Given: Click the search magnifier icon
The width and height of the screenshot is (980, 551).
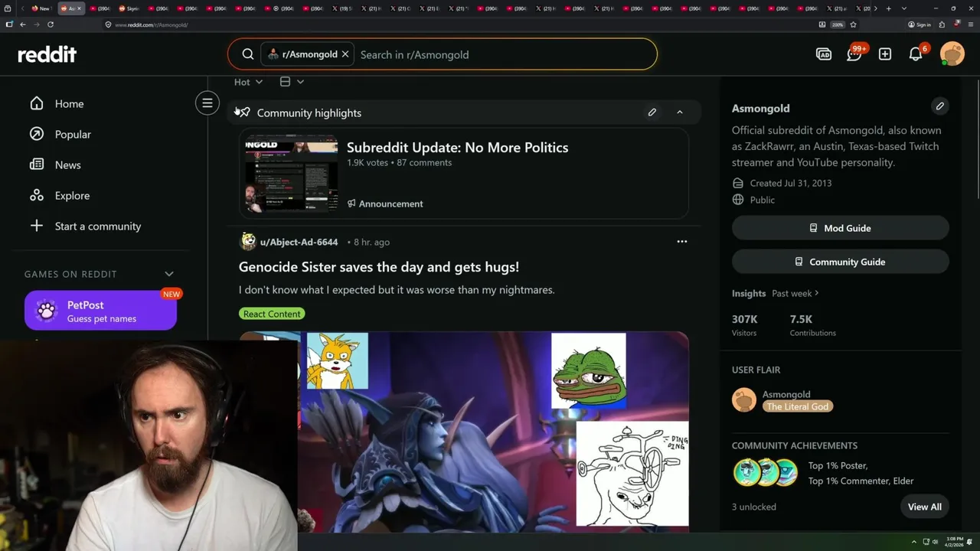Looking at the screenshot, I should click(x=248, y=54).
